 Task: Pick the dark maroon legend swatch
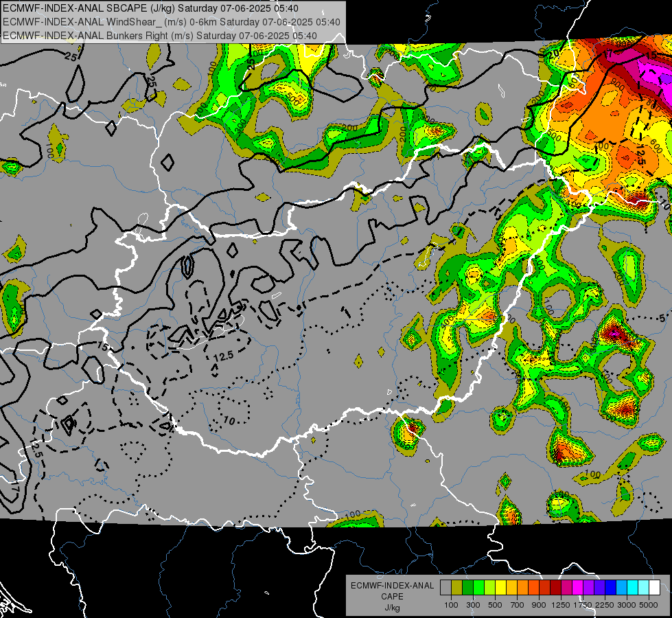coord(555,588)
